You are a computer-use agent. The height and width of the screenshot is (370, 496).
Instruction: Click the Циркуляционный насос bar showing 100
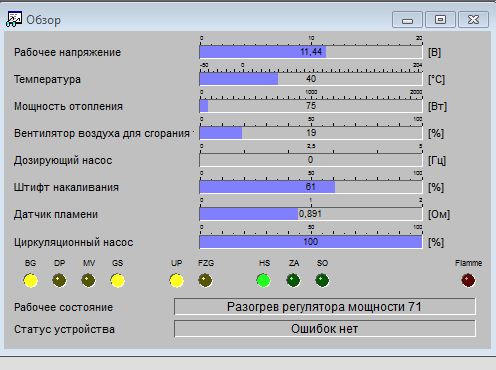click(311, 242)
